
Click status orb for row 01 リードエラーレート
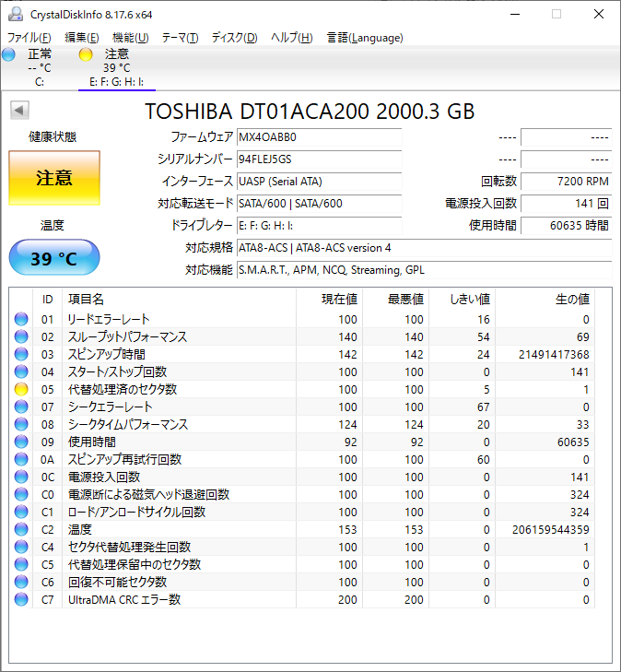coord(21,319)
